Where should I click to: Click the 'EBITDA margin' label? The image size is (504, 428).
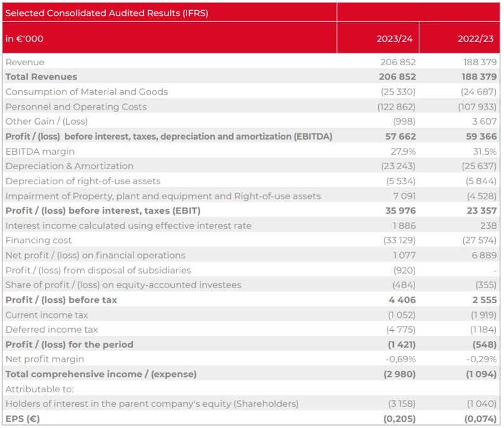40,152
